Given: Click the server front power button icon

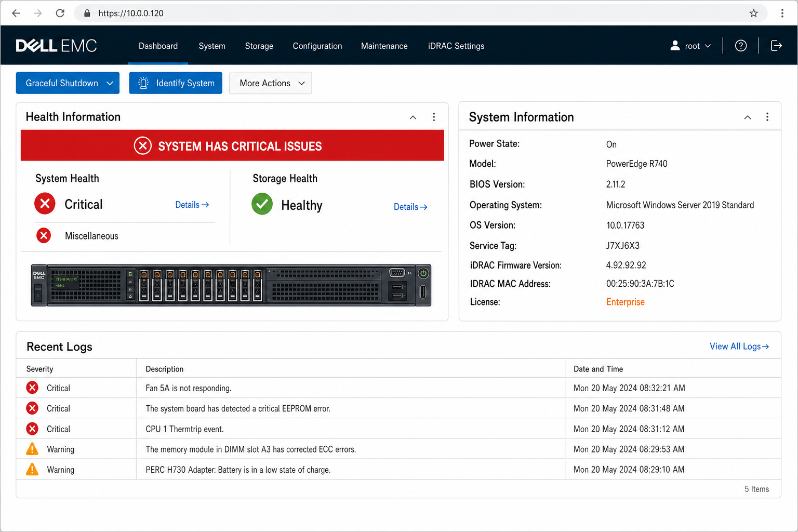Looking at the screenshot, I should [x=423, y=273].
